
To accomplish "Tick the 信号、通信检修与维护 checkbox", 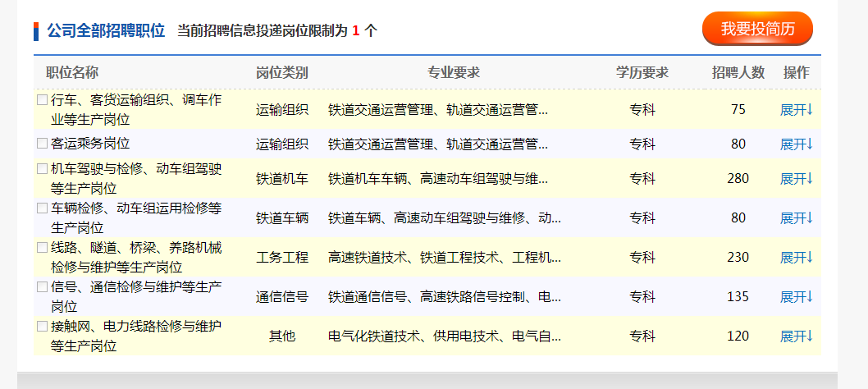I will (x=42, y=287).
